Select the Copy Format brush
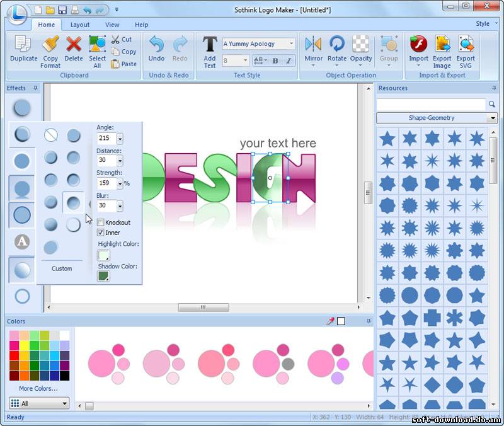The width and height of the screenshot is (504, 426). click(x=50, y=44)
